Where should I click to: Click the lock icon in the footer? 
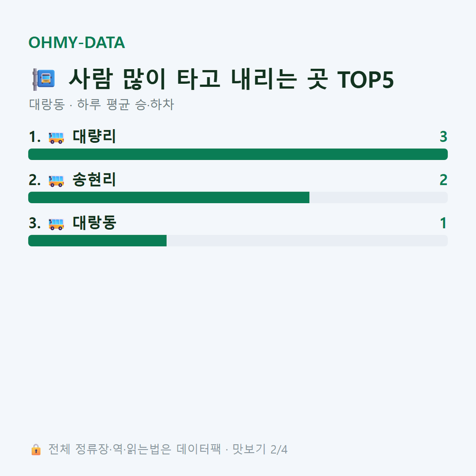36,450
